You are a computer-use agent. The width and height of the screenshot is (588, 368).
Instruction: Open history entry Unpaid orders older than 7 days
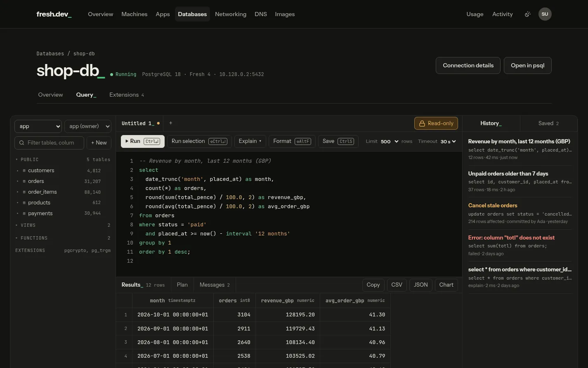tap(520, 181)
